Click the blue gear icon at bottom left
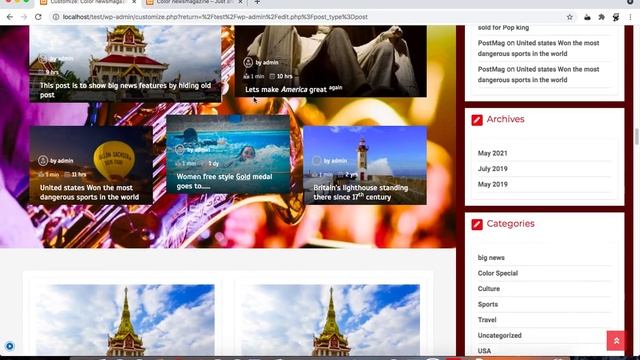 tap(9, 346)
